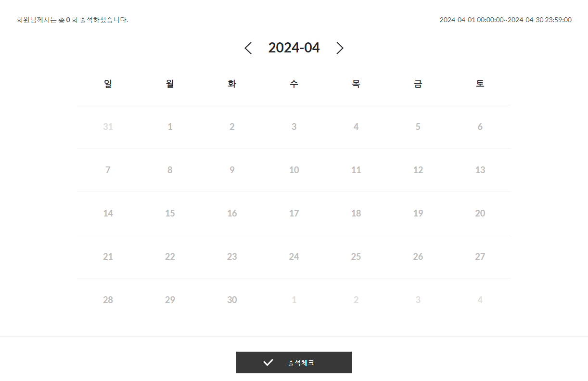Click calendar date 7
Image resolution: width=588 pixels, height=381 pixels.
108,170
